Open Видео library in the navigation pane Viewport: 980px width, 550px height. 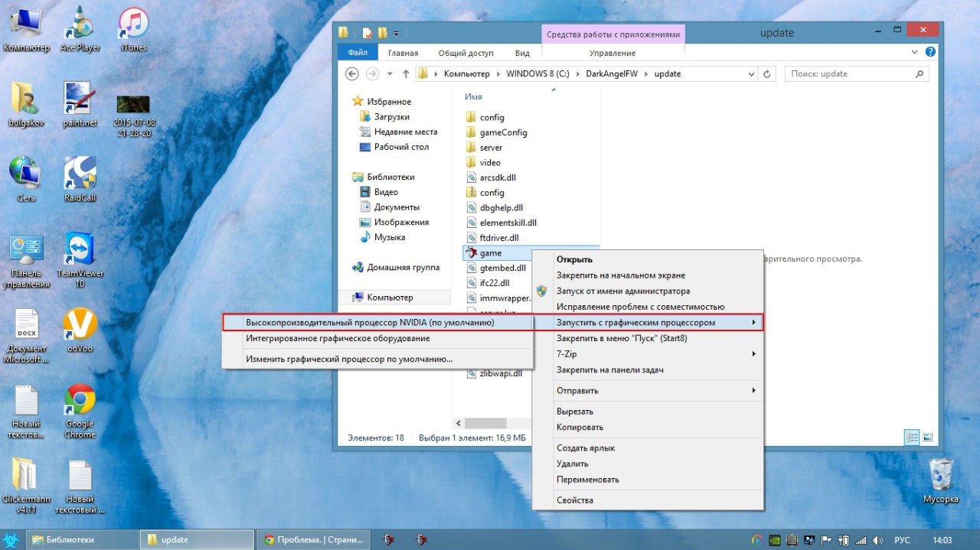coord(386,192)
